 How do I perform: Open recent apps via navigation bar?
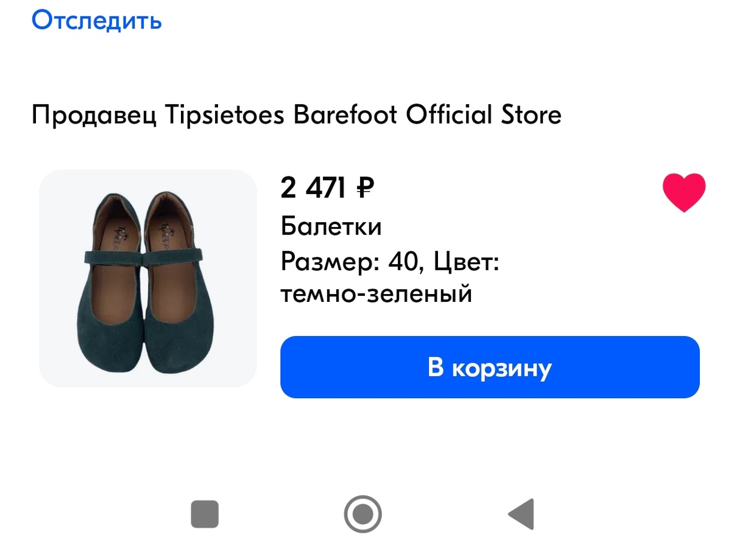click(205, 514)
